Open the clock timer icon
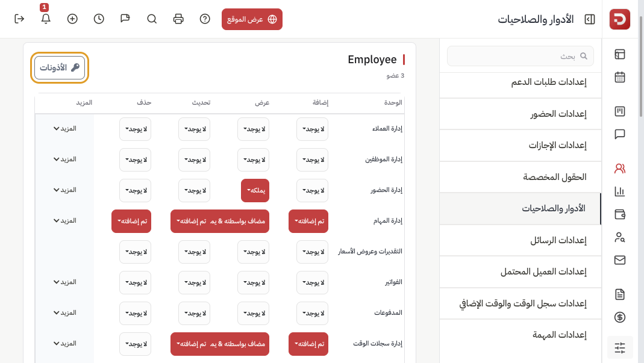This screenshot has width=644, height=363. click(99, 19)
